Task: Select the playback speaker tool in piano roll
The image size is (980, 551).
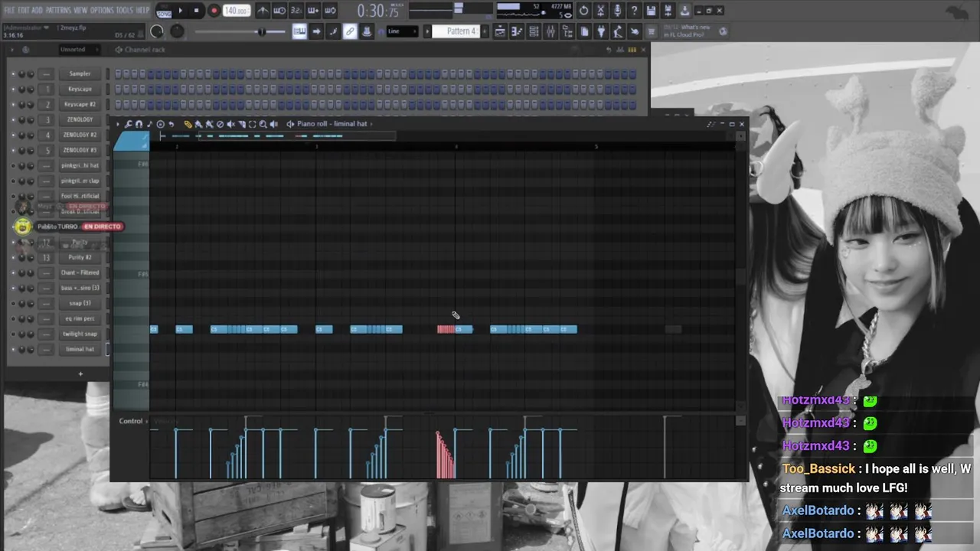Action: pos(273,124)
